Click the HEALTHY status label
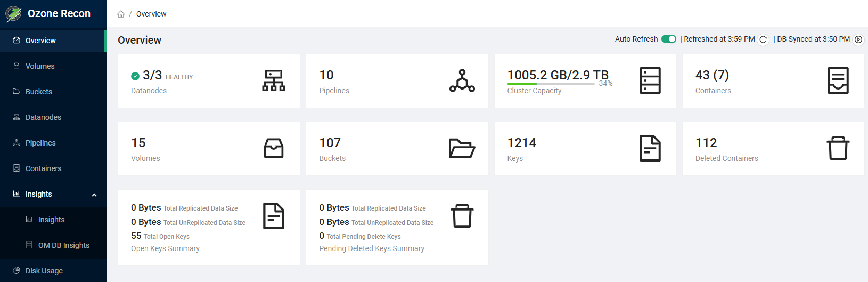868x282 pixels. pos(179,77)
